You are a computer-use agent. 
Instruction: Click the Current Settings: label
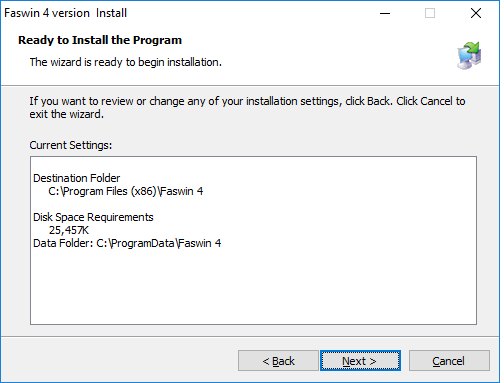pyautogui.click(x=71, y=145)
